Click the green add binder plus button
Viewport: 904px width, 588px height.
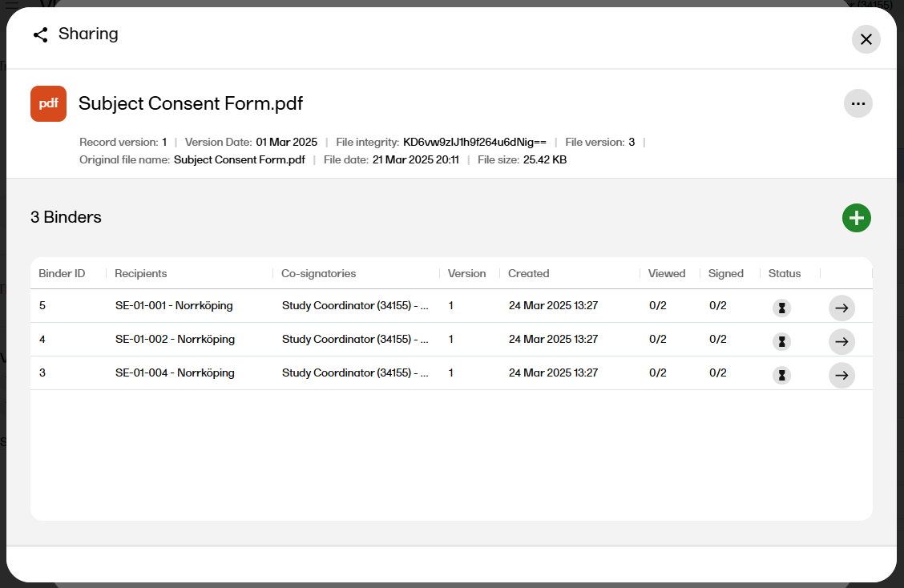tap(856, 218)
